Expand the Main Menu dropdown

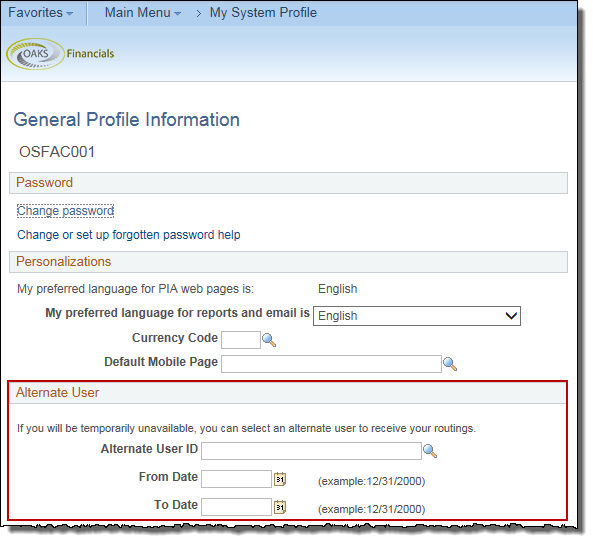[x=143, y=13]
